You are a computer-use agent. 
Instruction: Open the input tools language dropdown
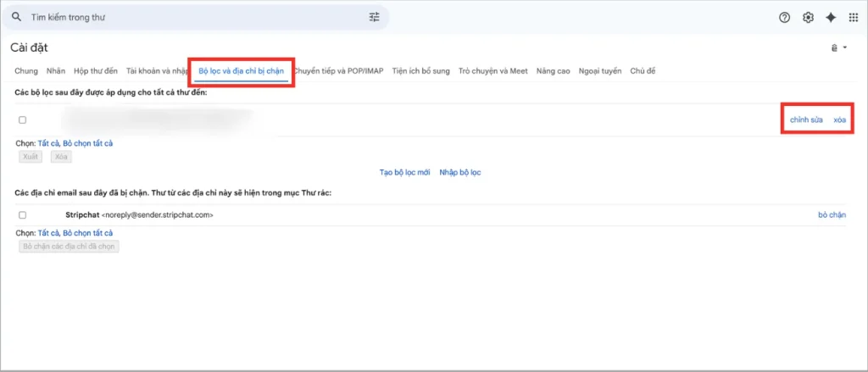point(839,48)
